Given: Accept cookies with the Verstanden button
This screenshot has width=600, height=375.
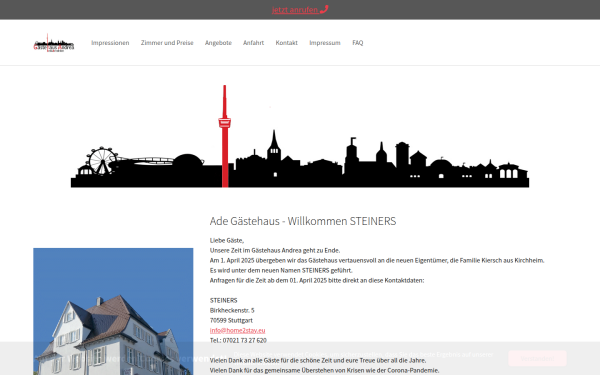Looking at the screenshot, I should [x=537, y=359].
